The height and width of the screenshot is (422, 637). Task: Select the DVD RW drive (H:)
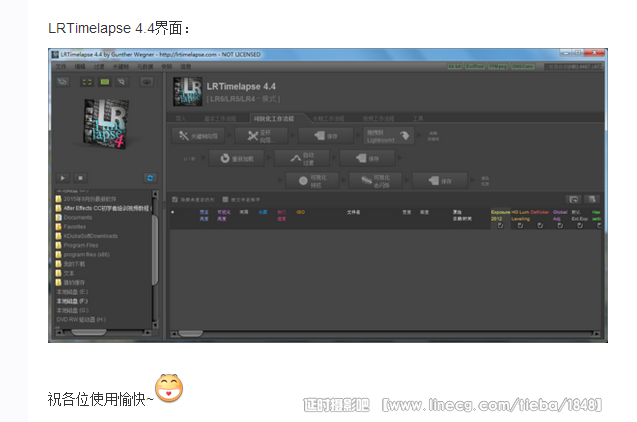(81, 320)
